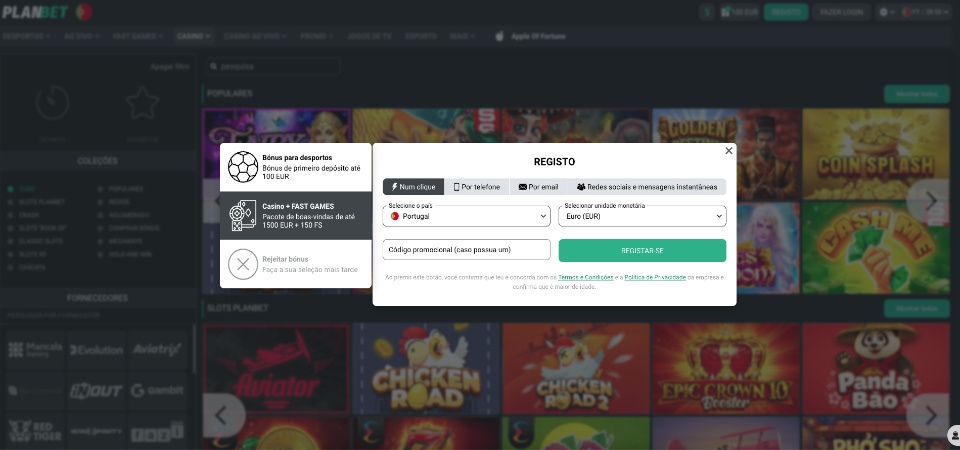Click the lightning bolt icon on Num clique
The image size is (960, 450).
click(395, 187)
